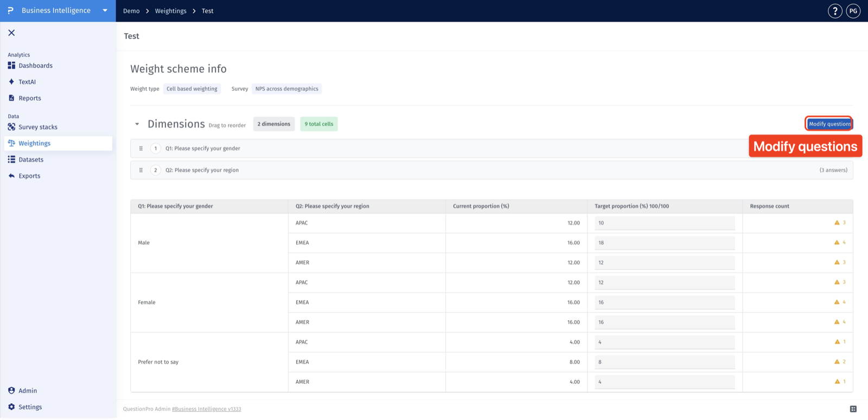Close the sidebar with the X icon

[x=11, y=33]
